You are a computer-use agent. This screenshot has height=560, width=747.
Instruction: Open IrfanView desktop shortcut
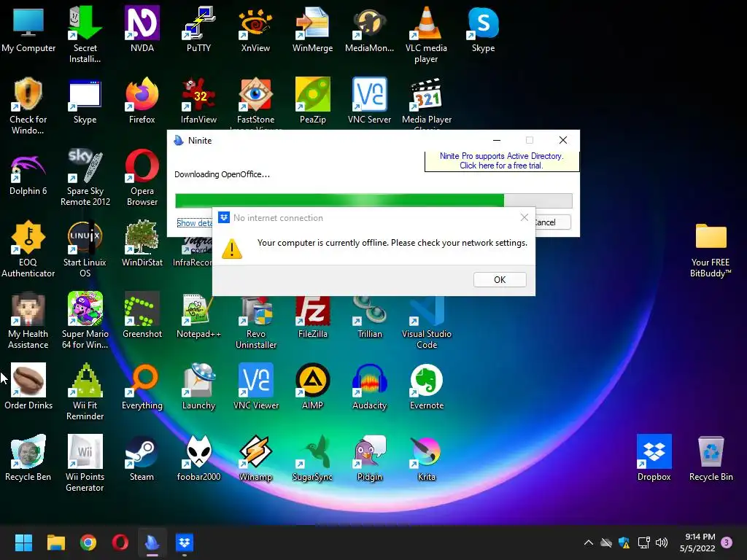198,101
